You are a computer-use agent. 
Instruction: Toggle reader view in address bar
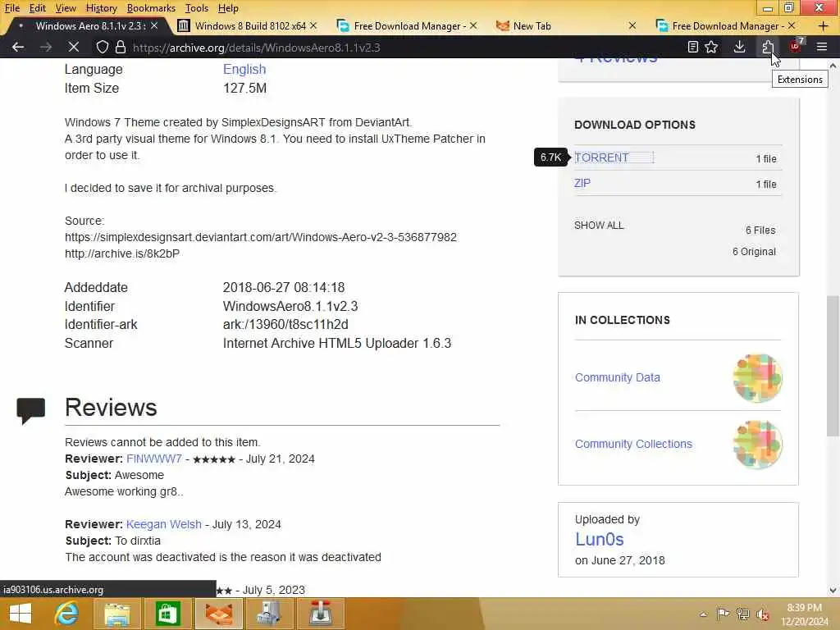(x=692, y=47)
